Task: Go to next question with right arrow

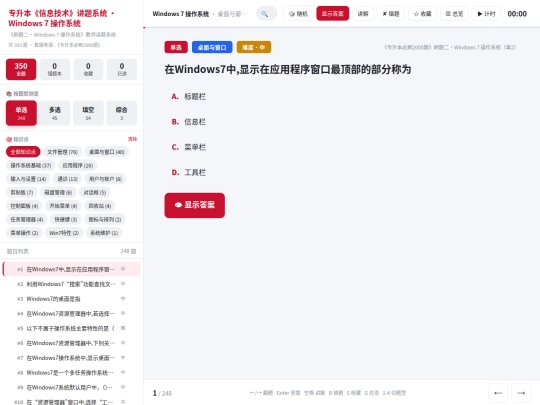Action: point(521,393)
